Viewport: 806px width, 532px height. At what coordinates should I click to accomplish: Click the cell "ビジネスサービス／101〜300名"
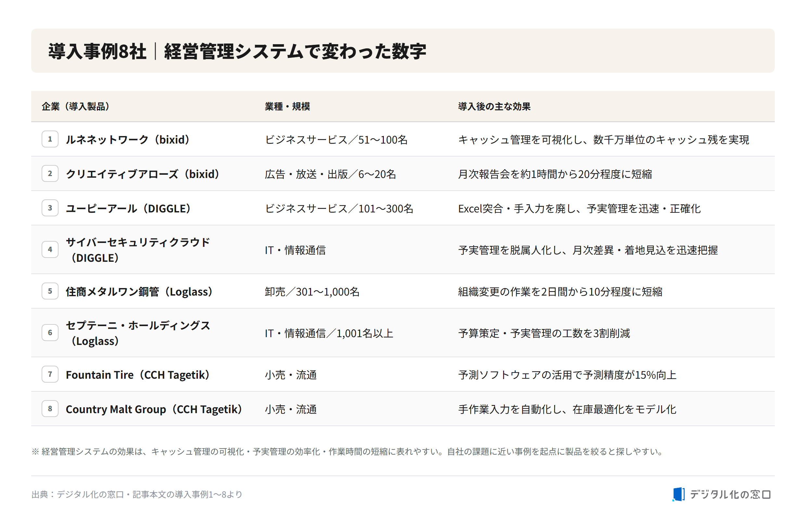click(339, 208)
